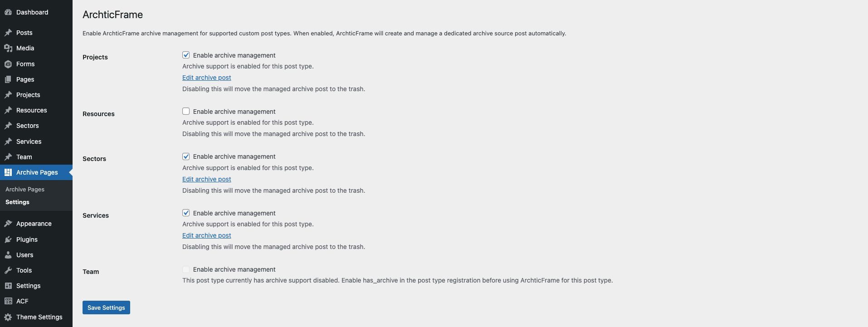Click the Tools wrench icon

click(x=8, y=270)
